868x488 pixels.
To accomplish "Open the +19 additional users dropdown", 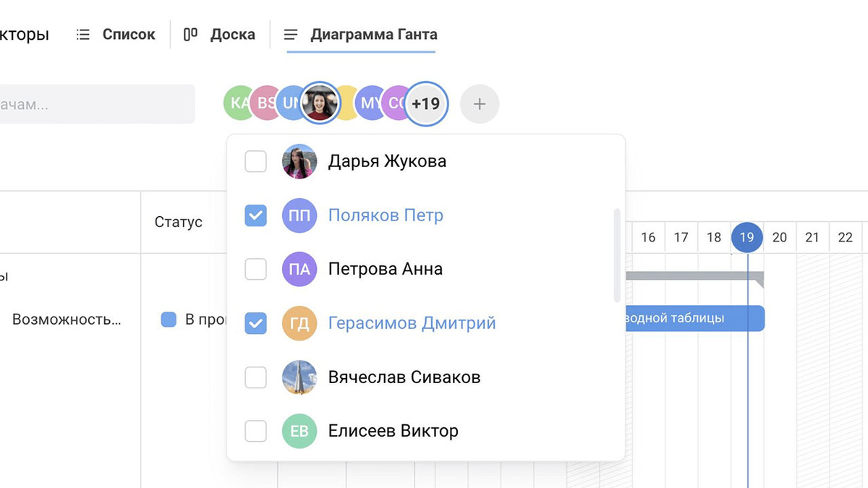I will coord(427,103).
